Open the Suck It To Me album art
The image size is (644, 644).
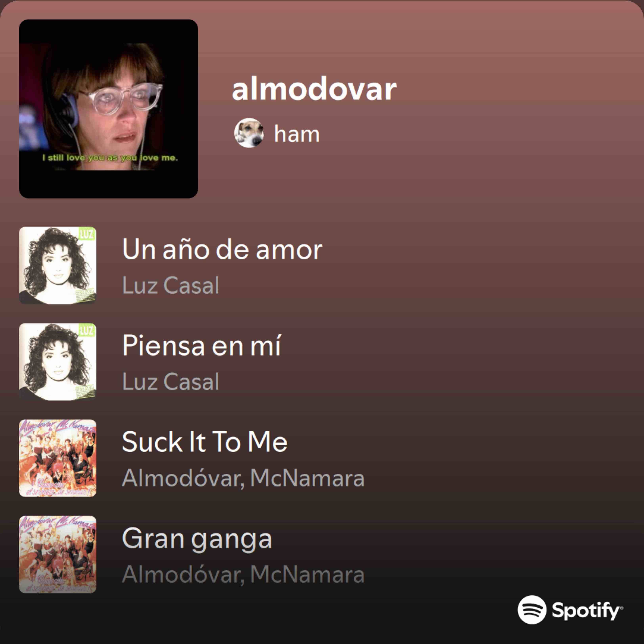coord(58,458)
